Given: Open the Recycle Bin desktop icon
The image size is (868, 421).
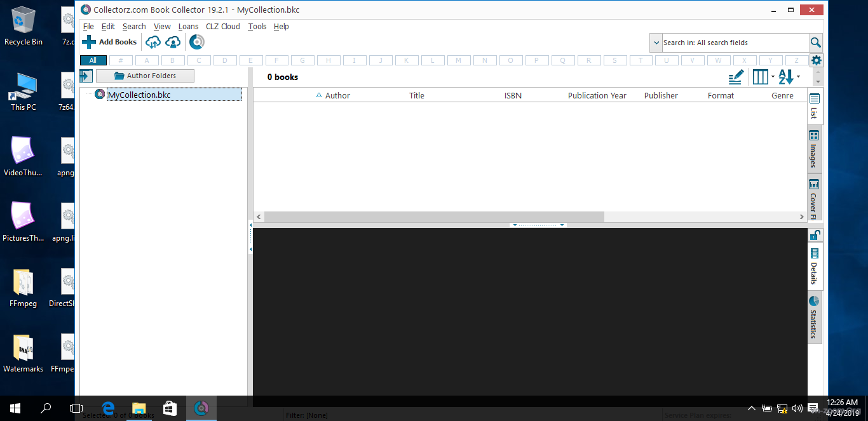Looking at the screenshot, I should (24, 26).
